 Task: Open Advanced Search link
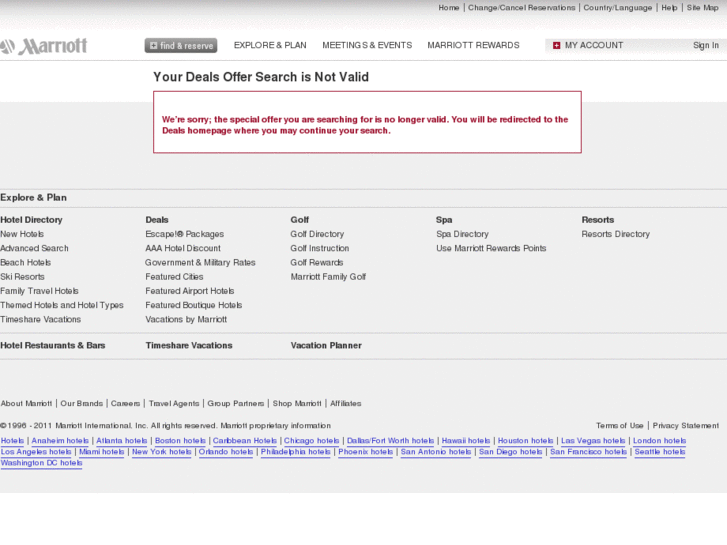tap(34, 249)
